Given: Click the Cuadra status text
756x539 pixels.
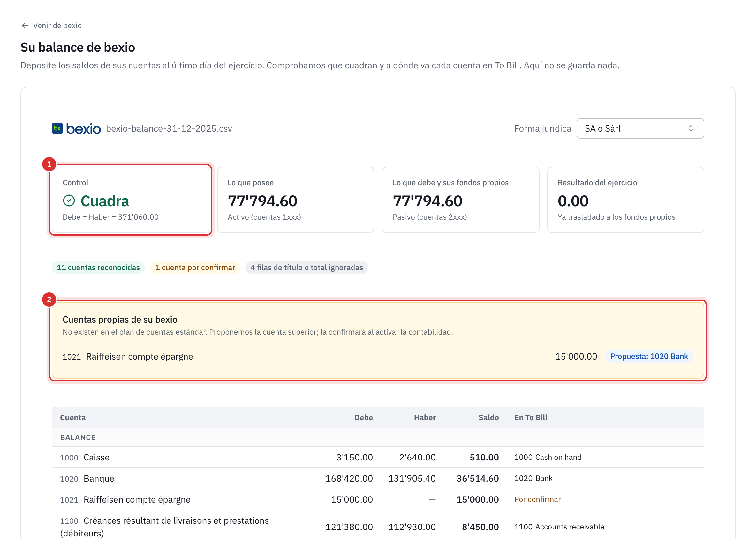Looking at the screenshot, I should [105, 201].
